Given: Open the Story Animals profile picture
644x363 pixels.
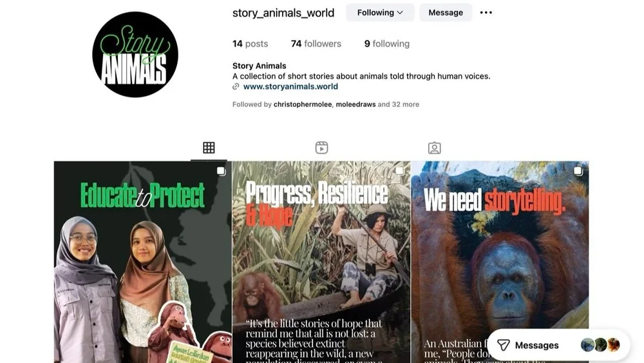Looking at the screenshot, I should pos(135,54).
